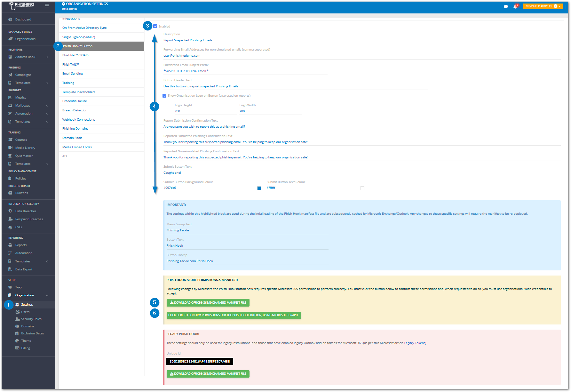571x392 pixels.
Task: Click the PhishNet Automation icon
Action: [10, 114]
